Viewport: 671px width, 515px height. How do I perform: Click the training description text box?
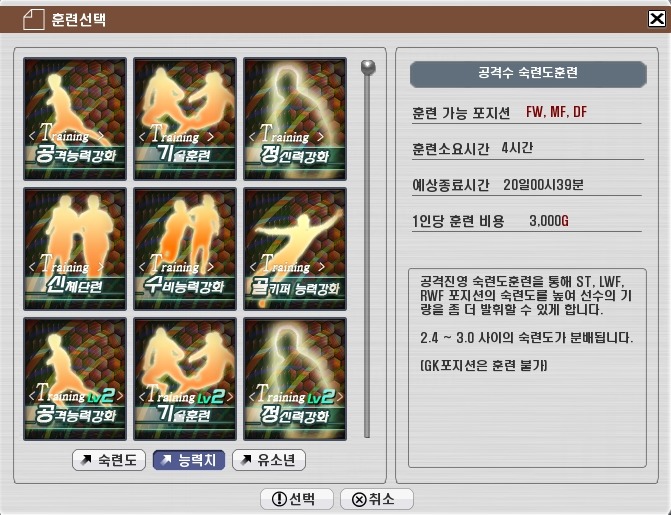click(527, 368)
